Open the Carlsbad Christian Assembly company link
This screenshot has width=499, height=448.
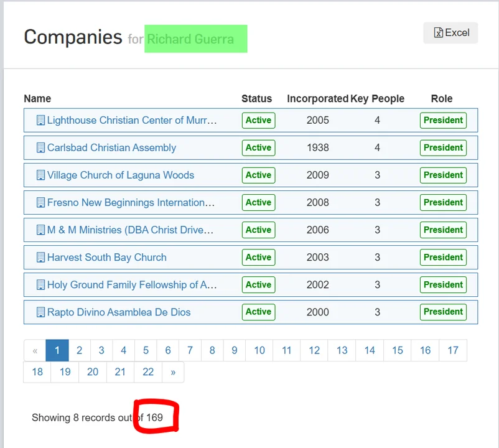pyautogui.click(x=111, y=147)
